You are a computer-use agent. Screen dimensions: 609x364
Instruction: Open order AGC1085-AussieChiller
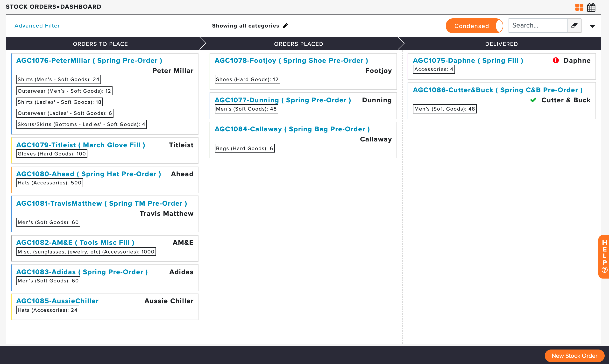pos(57,301)
